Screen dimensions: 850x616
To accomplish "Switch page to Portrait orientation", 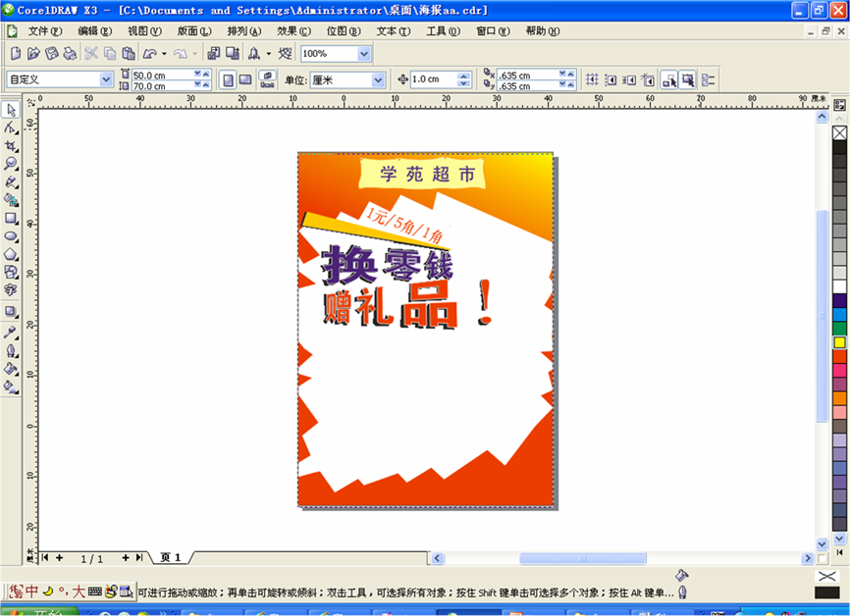I will pyautogui.click(x=228, y=80).
